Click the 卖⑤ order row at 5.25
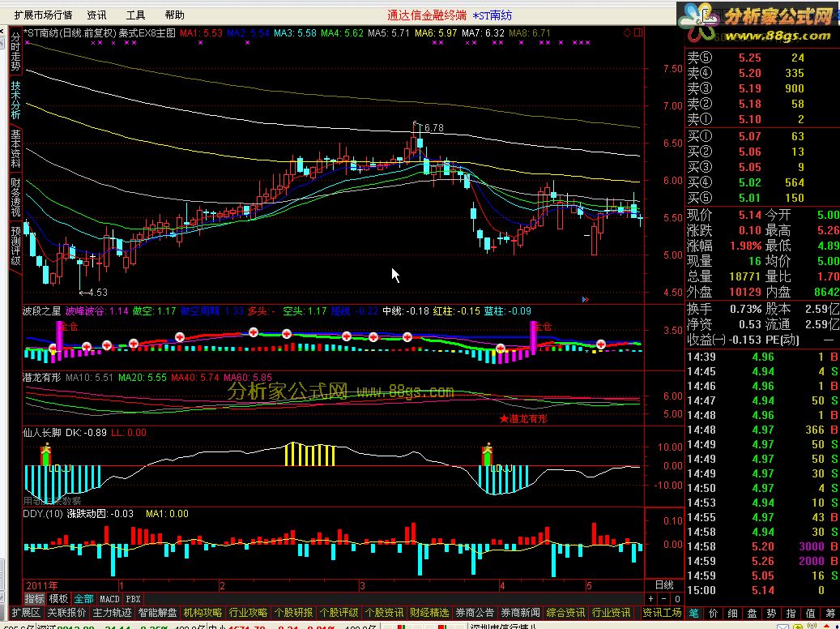840x629 pixels. (761, 58)
